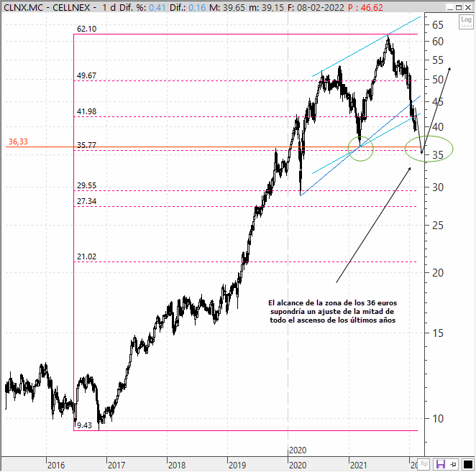Click the F: 08-02-2022 date in title
This screenshot has width=476, height=472.
tap(316, 7)
